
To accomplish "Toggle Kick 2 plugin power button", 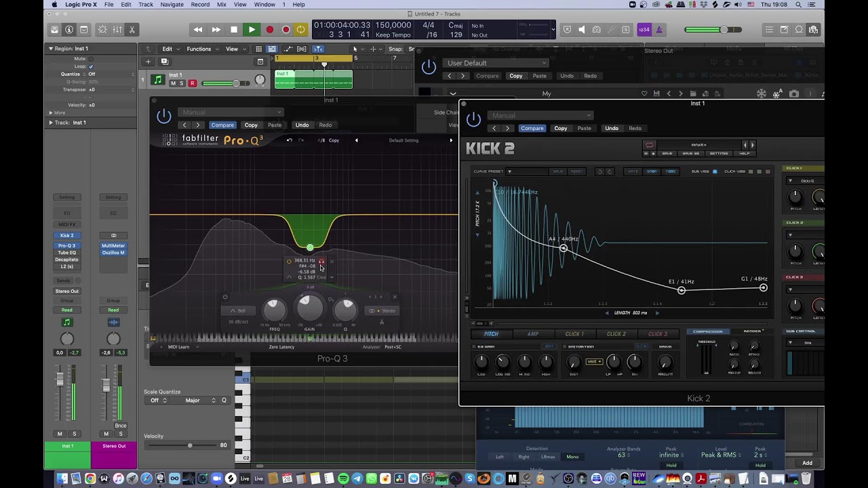I will click(474, 119).
